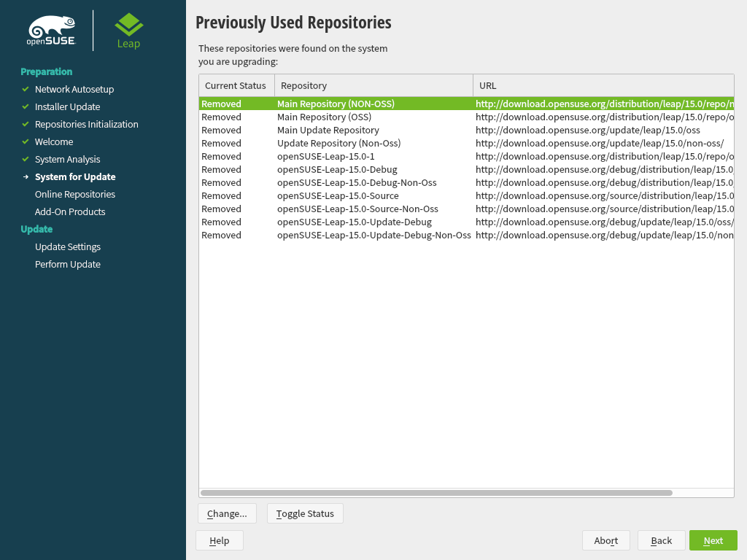
Task: Go back using the Back button
Action: pos(661,540)
